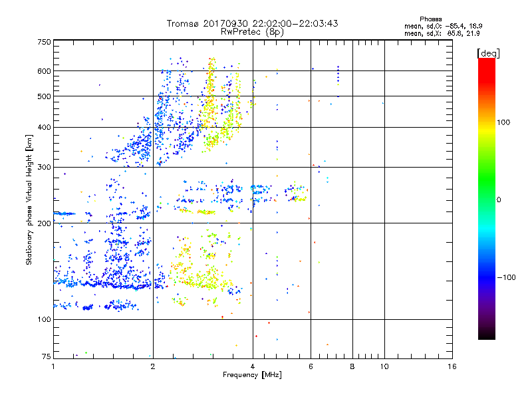Click the 1 MHz frequency tick label
The height and width of the screenshot is (399, 532).
pos(53,366)
